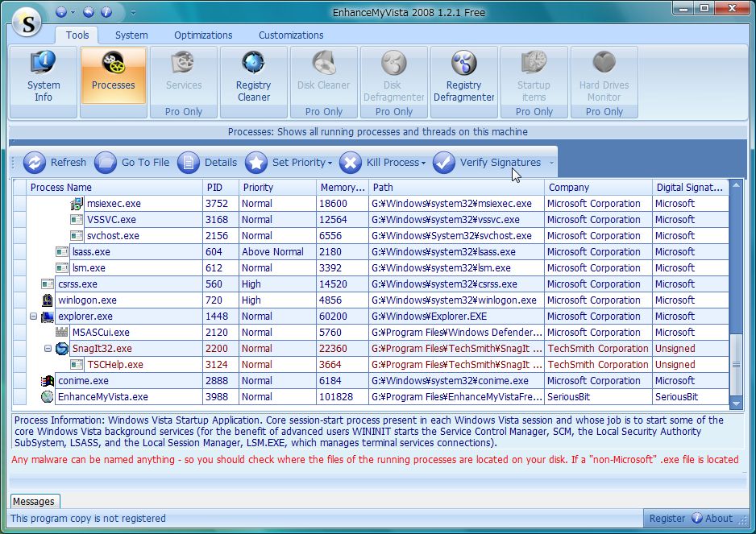The image size is (756, 534).
Task: Click the Above Normal priority cell
Action: [278, 252]
